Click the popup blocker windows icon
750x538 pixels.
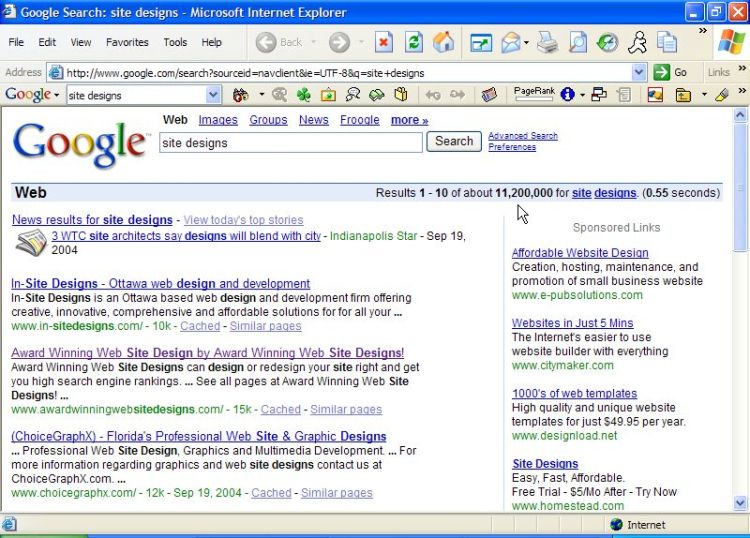coord(599,95)
